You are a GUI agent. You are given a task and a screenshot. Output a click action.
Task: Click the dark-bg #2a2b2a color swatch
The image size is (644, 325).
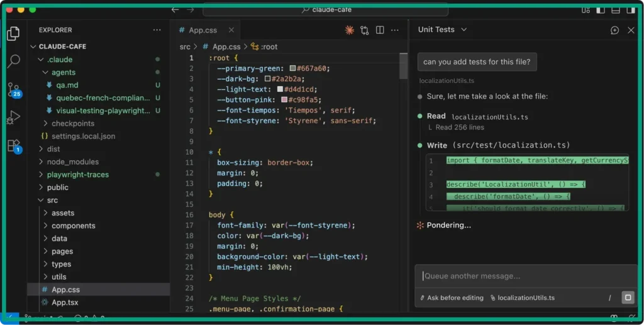click(x=267, y=79)
